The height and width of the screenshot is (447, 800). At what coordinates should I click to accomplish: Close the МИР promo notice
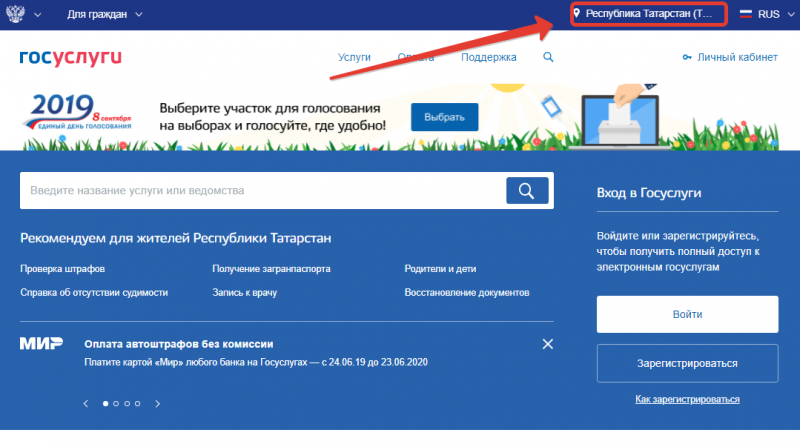point(547,344)
